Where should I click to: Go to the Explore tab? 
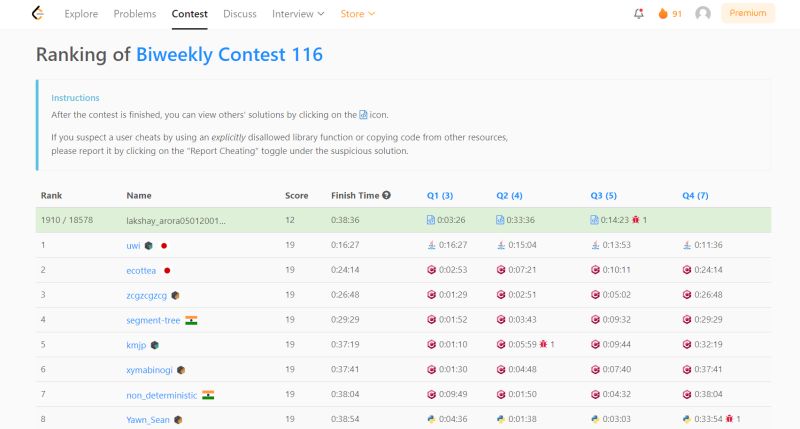(81, 14)
